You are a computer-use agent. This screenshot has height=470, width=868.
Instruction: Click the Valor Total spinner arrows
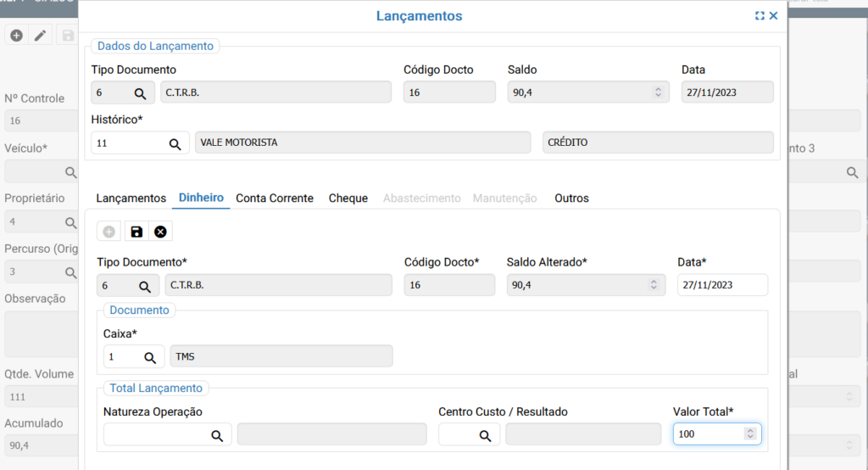click(x=749, y=434)
